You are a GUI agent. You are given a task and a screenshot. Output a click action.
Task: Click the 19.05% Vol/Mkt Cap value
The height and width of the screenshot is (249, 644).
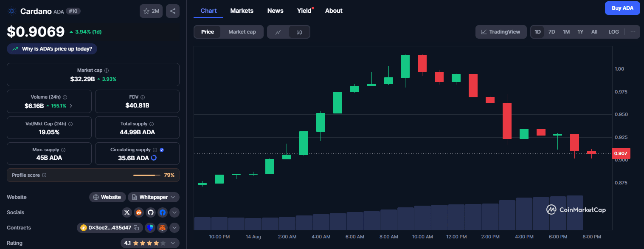(x=49, y=132)
